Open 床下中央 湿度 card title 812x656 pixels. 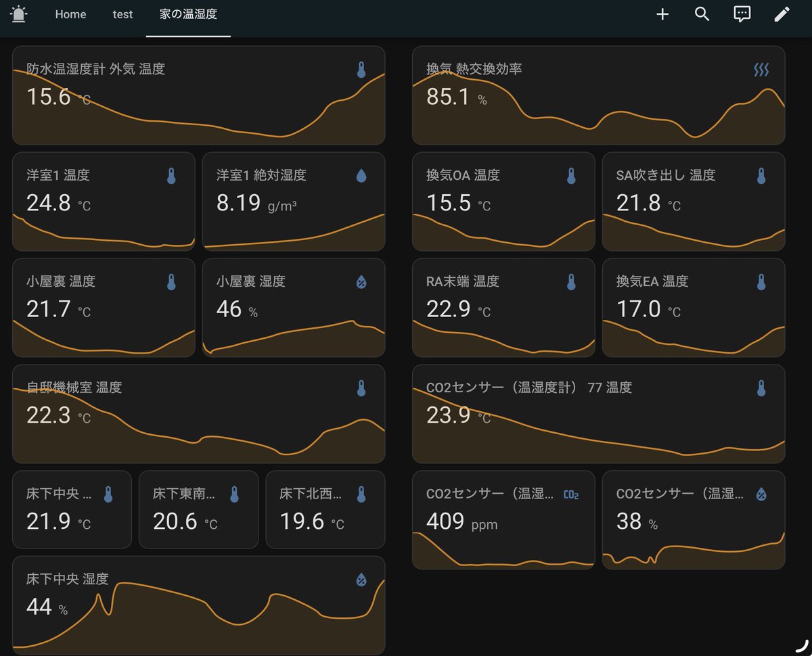pyautogui.click(x=68, y=579)
